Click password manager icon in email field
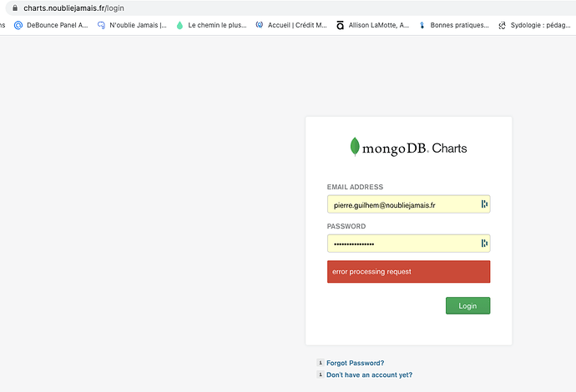Screen dimensions: 576x392 (483, 204)
